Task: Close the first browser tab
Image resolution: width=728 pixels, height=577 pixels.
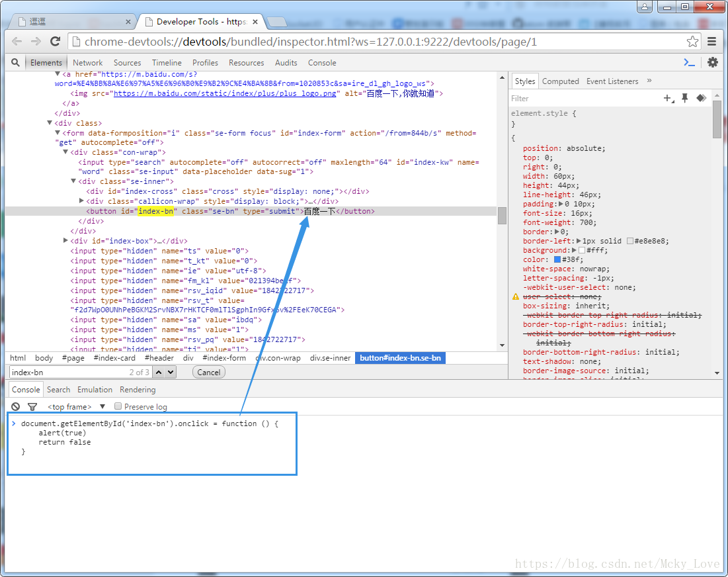Action: click(128, 22)
